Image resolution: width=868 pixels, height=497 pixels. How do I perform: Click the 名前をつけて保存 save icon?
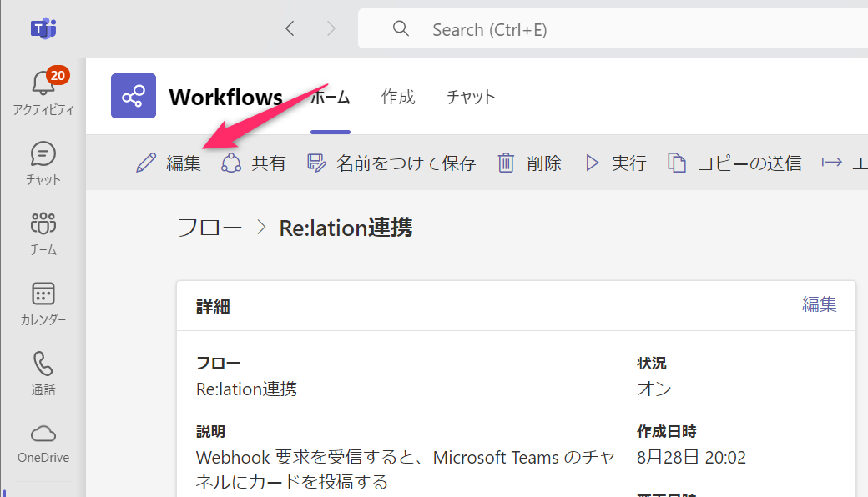point(316,163)
